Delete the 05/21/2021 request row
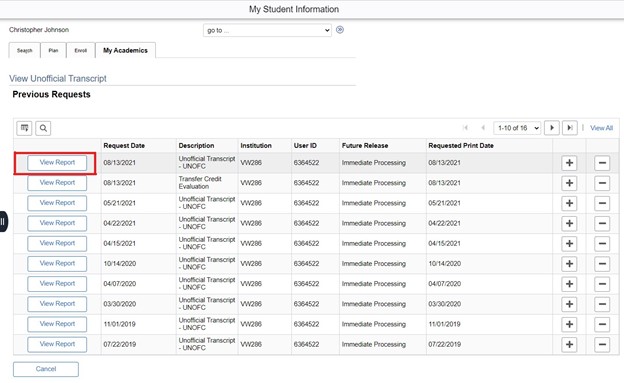The image size is (624, 383). pos(602,203)
